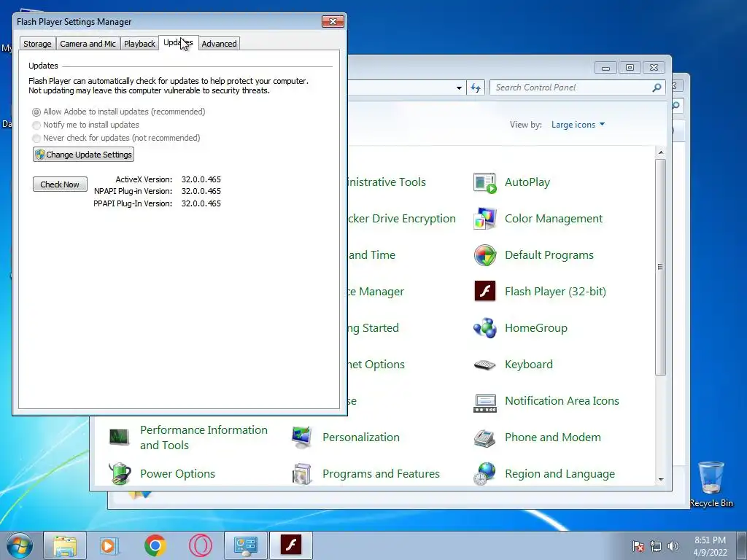Click the Control Panel refresh button

coord(476,87)
